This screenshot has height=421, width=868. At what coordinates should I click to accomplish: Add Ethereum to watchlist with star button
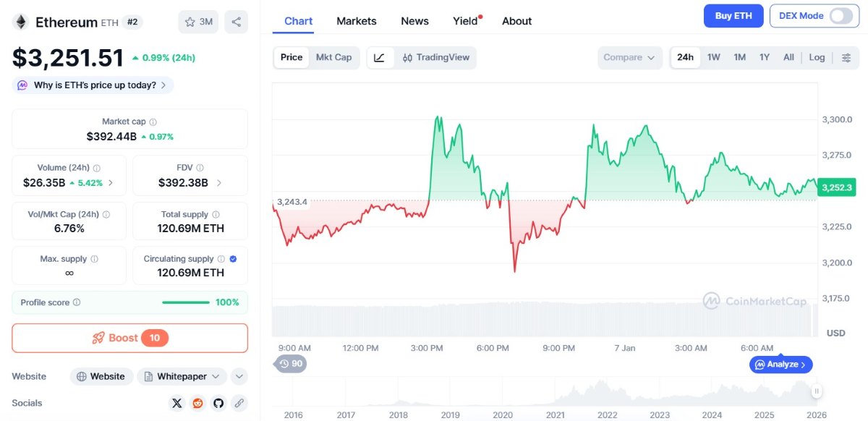pos(198,22)
